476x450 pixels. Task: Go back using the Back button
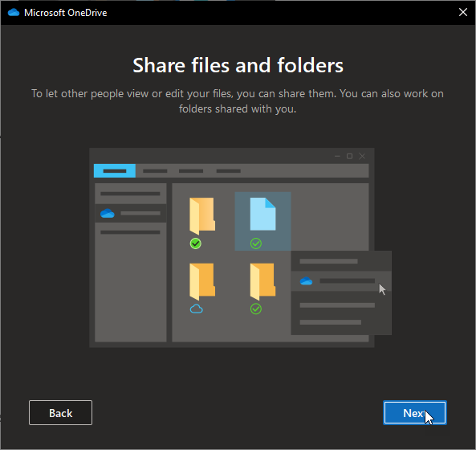click(x=61, y=412)
